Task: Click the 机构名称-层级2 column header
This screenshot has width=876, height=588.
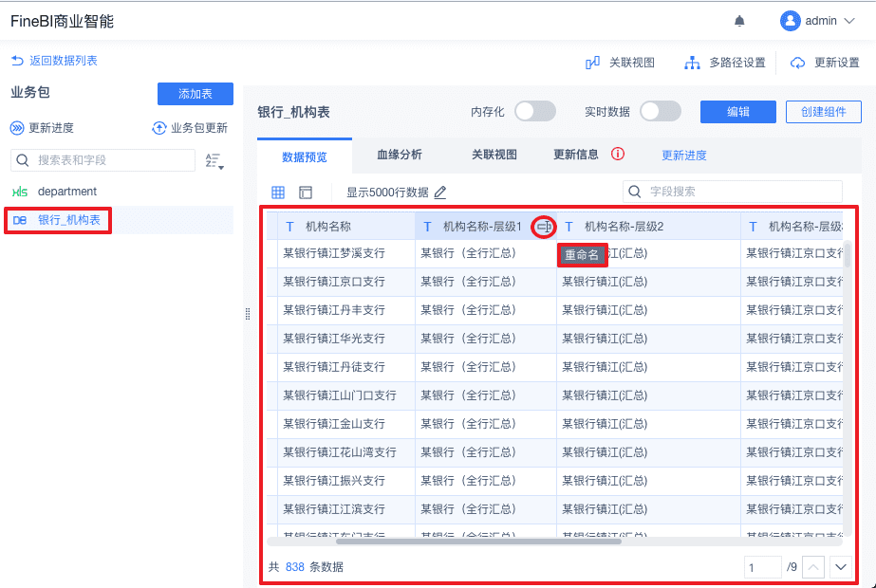Action: pos(648,226)
